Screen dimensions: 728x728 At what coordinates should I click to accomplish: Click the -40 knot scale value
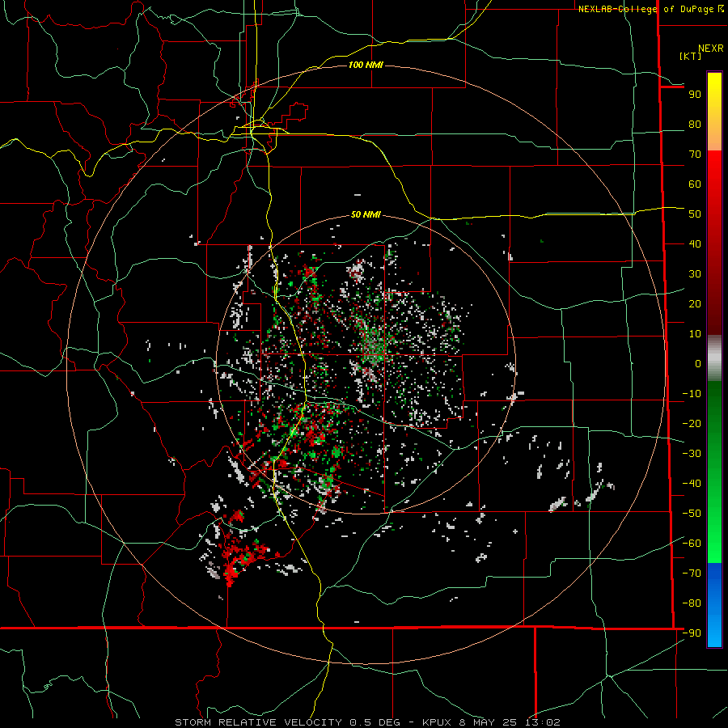tap(692, 484)
